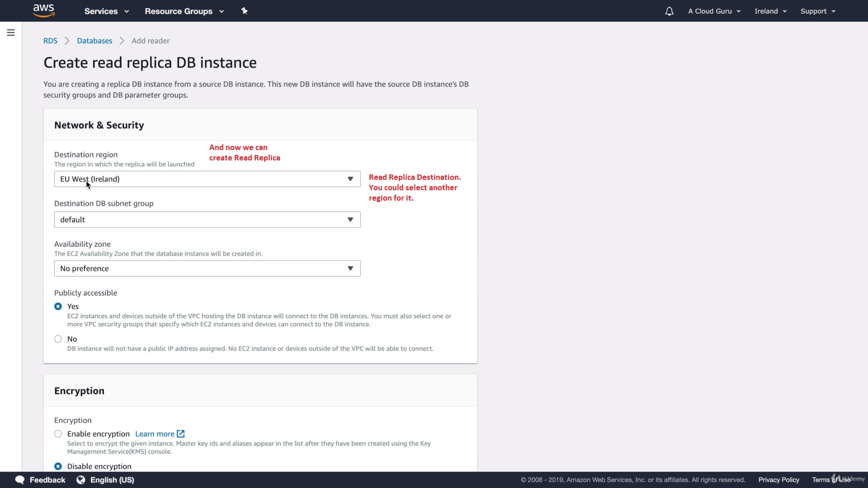Click the external link icon beside Learn more
The width and height of the screenshot is (868, 488).
pos(181,434)
